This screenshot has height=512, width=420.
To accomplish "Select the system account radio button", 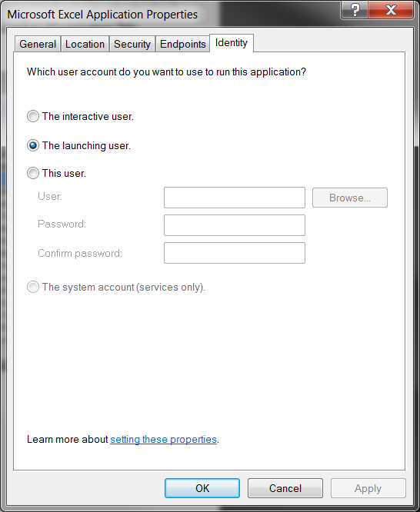I will click(x=33, y=287).
